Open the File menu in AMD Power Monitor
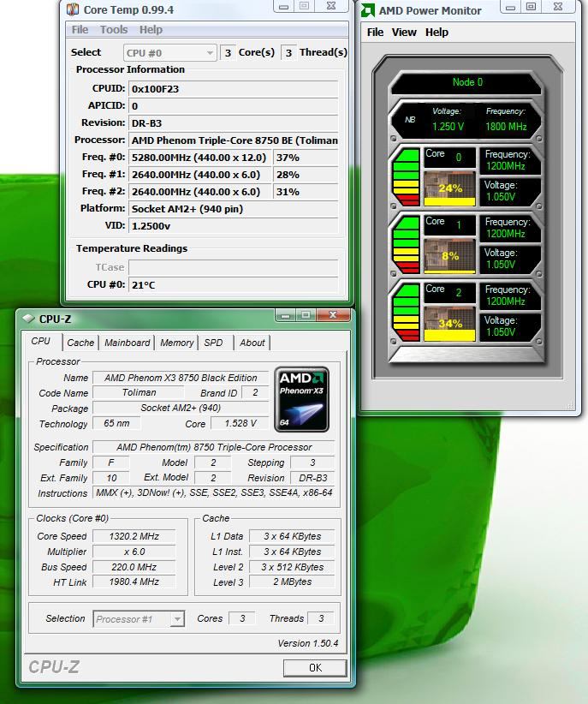Viewport: 588px width, 704px height. pos(375,33)
